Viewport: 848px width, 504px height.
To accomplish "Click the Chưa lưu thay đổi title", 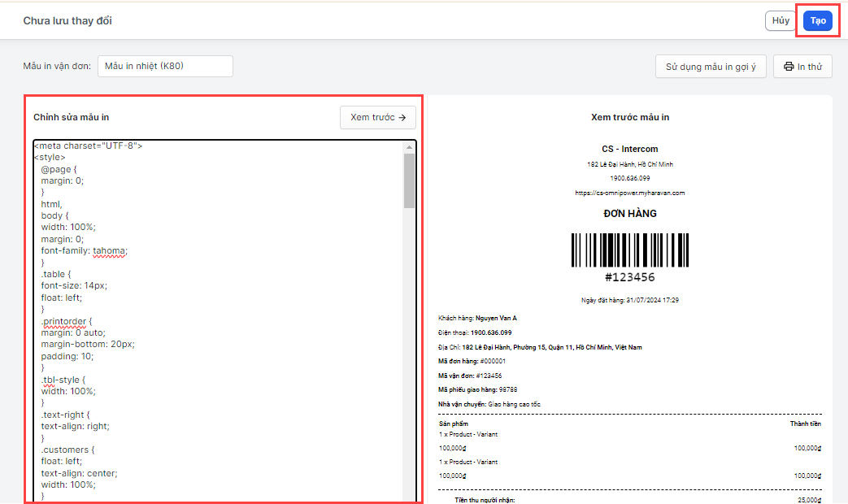I will click(x=67, y=20).
